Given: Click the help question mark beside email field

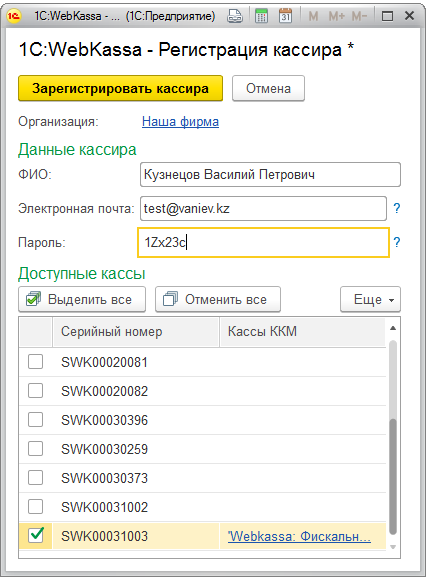Looking at the screenshot, I should 397,208.
